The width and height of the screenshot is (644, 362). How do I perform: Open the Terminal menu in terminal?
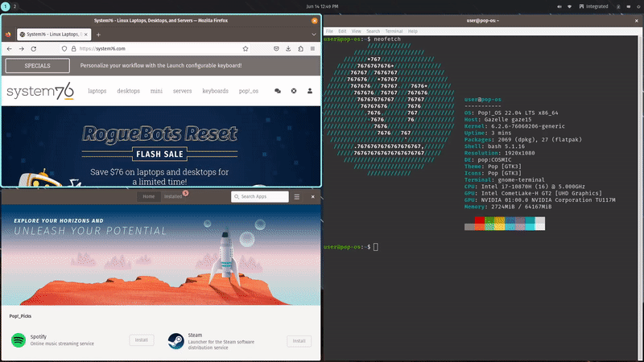click(394, 31)
